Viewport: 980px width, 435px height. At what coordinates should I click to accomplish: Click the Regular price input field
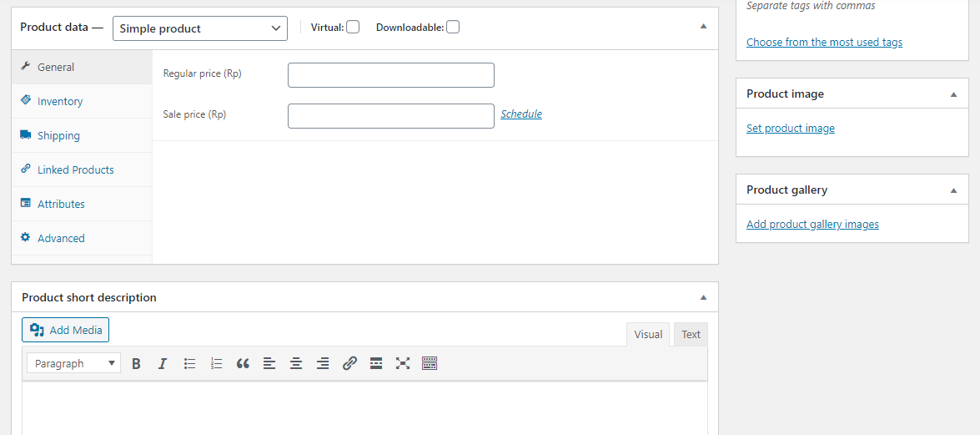390,75
